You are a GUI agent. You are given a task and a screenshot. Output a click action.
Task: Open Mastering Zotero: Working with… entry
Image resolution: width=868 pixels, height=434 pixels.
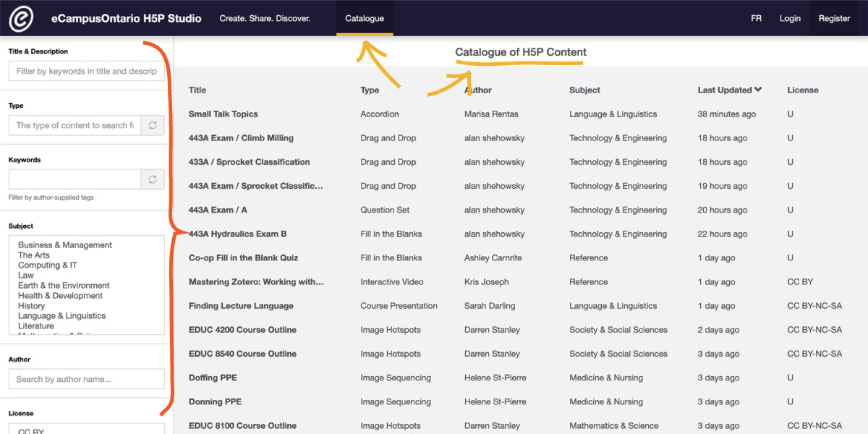click(x=256, y=281)
